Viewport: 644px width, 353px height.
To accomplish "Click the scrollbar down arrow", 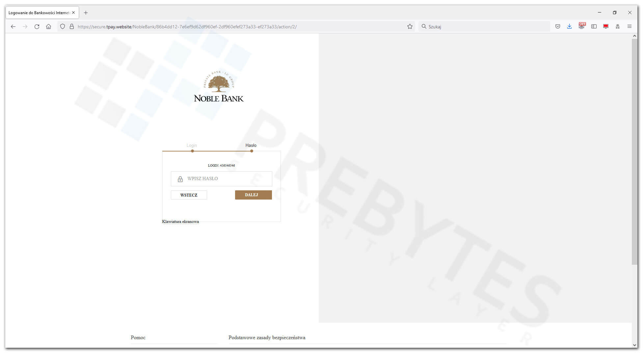I will (x=634, y=345).
